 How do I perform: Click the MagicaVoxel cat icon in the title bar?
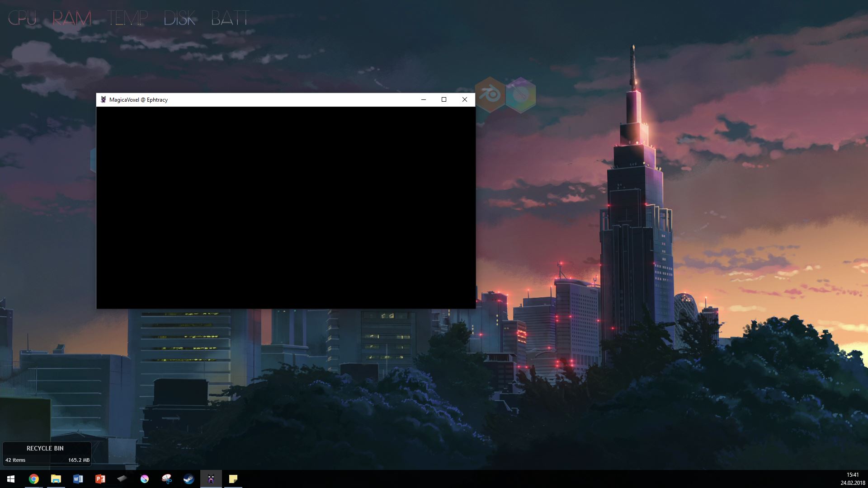[104, 99]
